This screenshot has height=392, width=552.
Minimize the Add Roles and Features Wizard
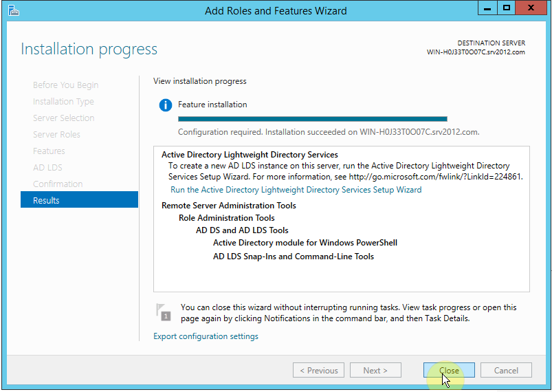[488, 8]
